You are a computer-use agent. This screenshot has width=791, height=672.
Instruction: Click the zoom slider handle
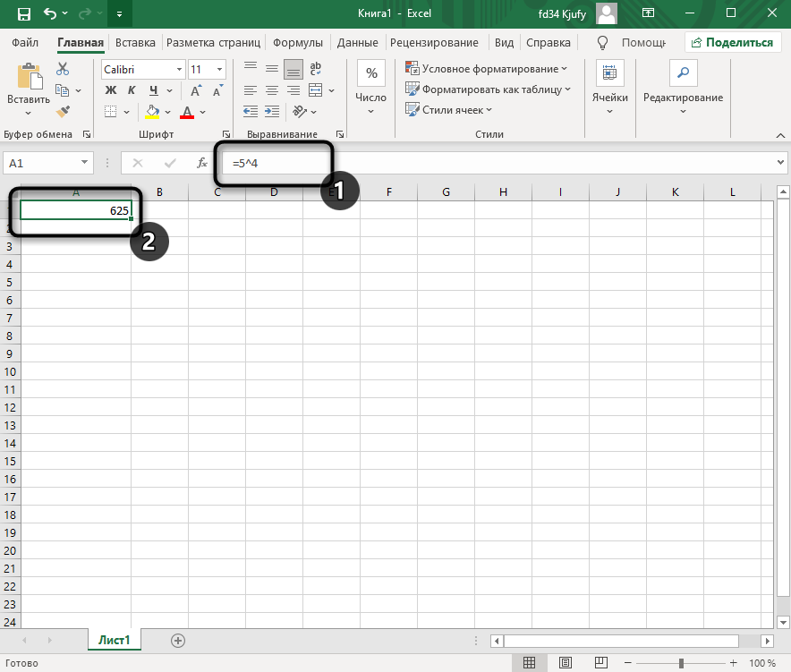click(681, 663)
